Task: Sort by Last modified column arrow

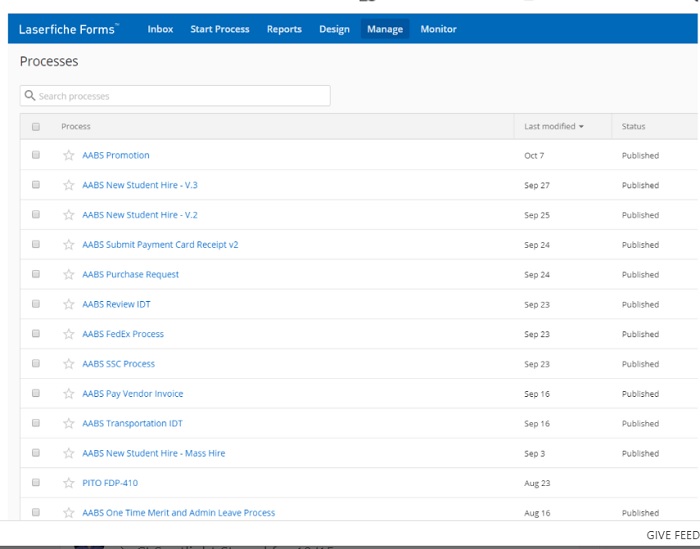Action: [x=581, y=127]
